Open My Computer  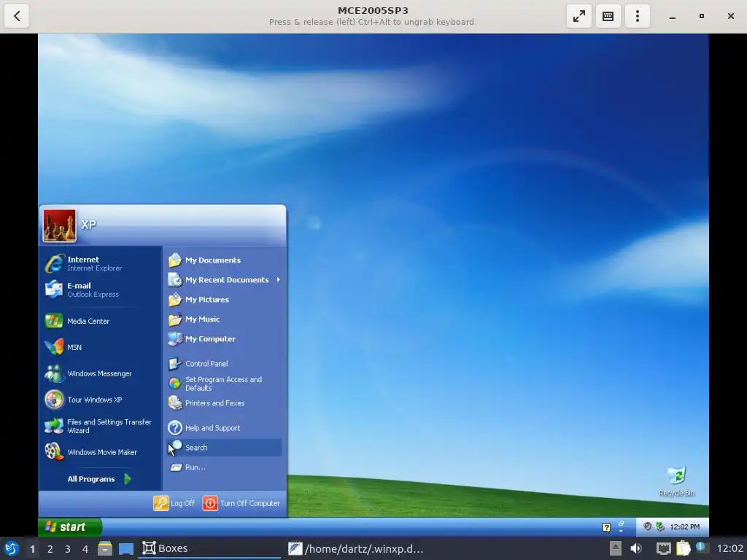pyautogui.click(x=225, y=338)
